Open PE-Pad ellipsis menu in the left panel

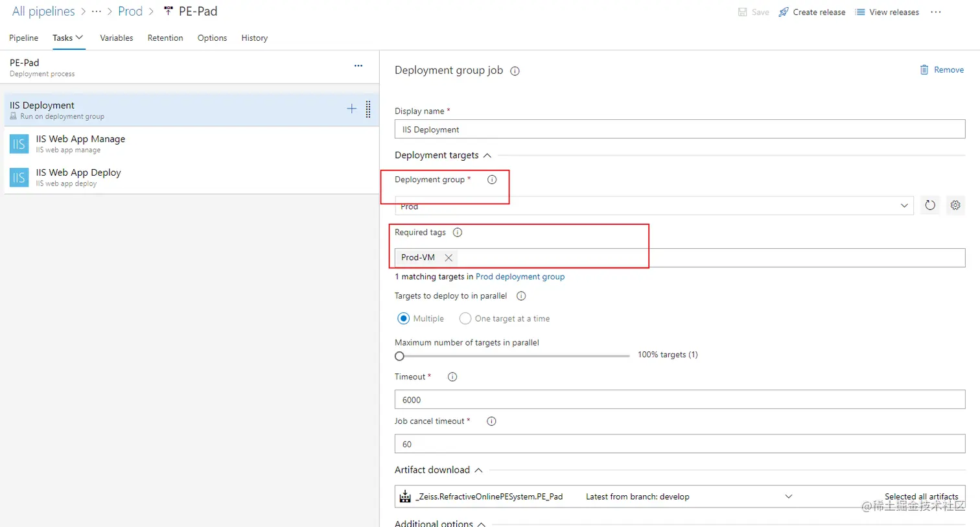358,66
